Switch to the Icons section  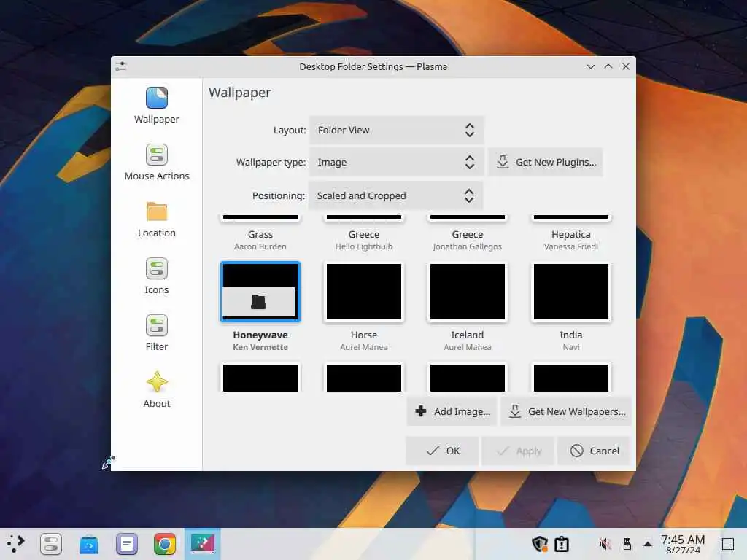tap(156, 276)
